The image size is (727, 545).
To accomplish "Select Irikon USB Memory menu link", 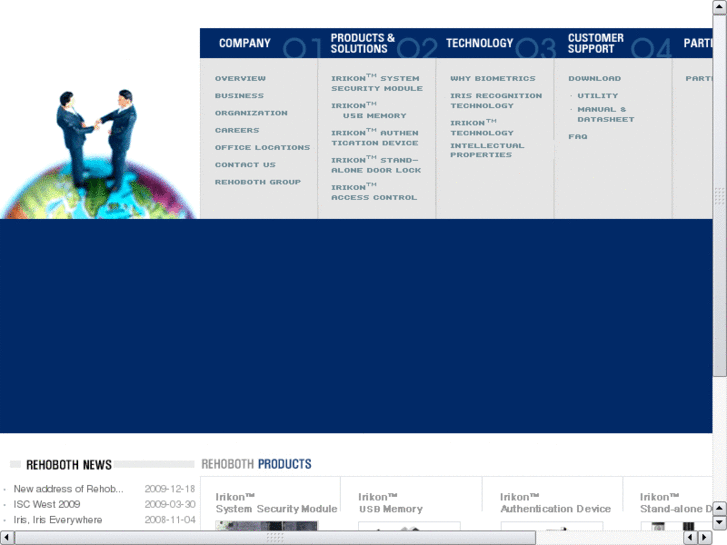I will tap(369, 110).
